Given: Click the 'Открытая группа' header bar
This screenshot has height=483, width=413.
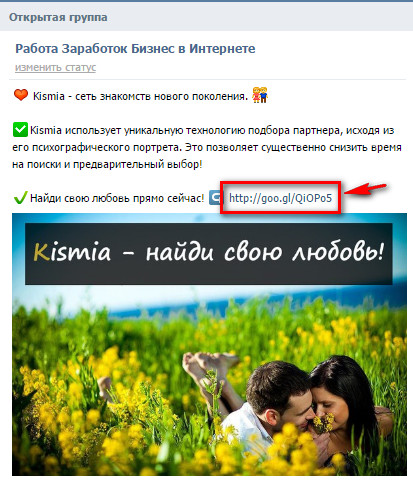Looking at the screenshot, I should [206, 17].
